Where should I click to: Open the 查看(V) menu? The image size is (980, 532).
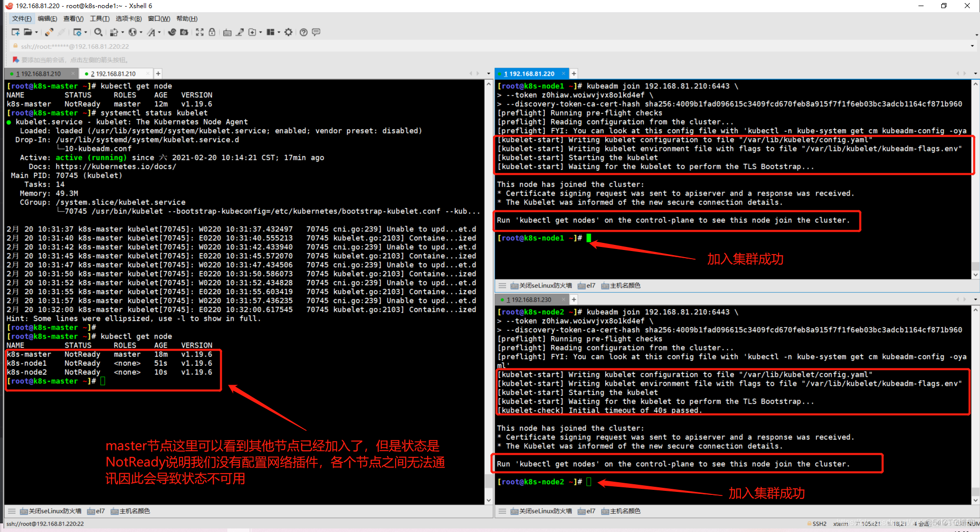(73, 19)
